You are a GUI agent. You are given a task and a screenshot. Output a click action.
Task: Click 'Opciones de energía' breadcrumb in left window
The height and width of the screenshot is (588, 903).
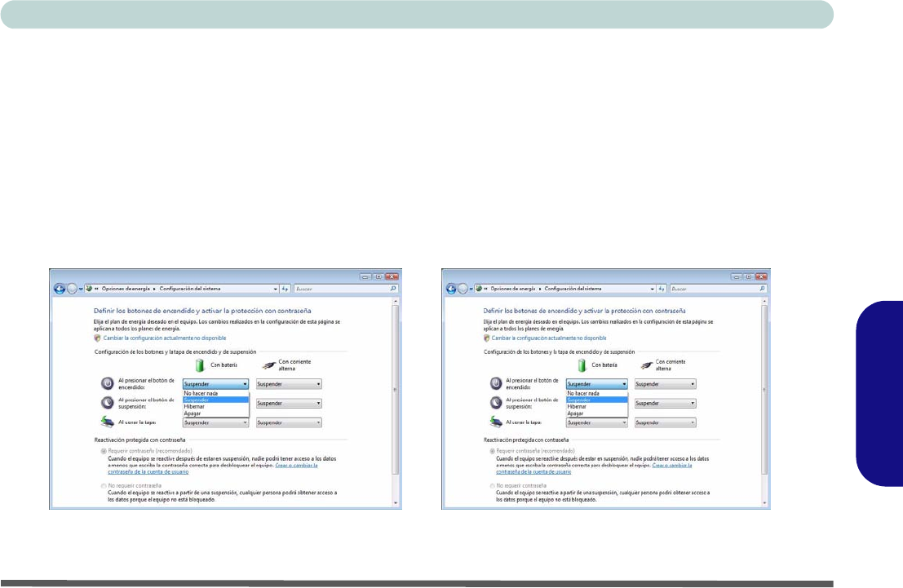pos(126,289)
